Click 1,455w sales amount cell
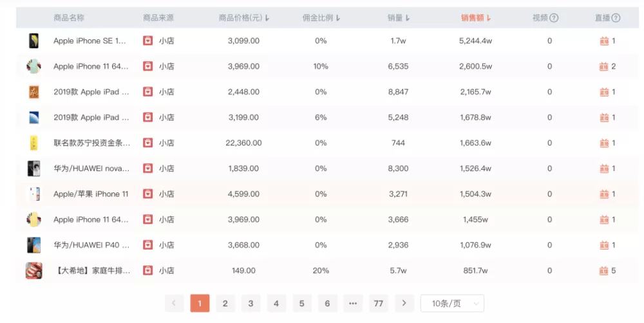 476,219
